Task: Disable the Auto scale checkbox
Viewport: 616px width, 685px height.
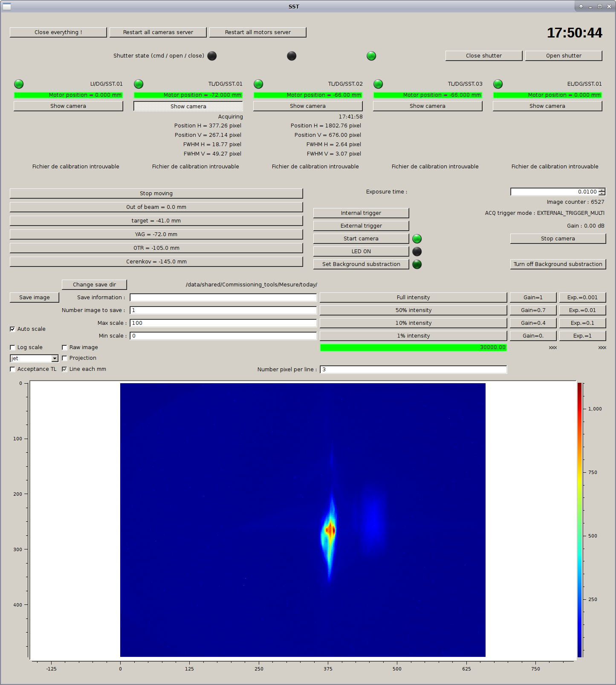Action: 13,329
